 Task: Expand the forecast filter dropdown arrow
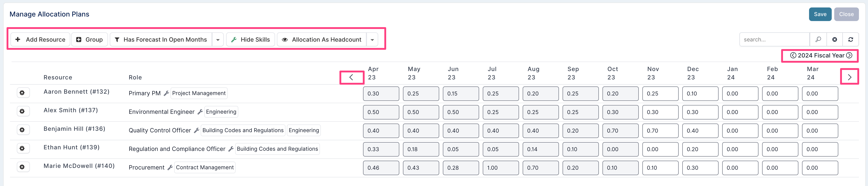[218, 40]
